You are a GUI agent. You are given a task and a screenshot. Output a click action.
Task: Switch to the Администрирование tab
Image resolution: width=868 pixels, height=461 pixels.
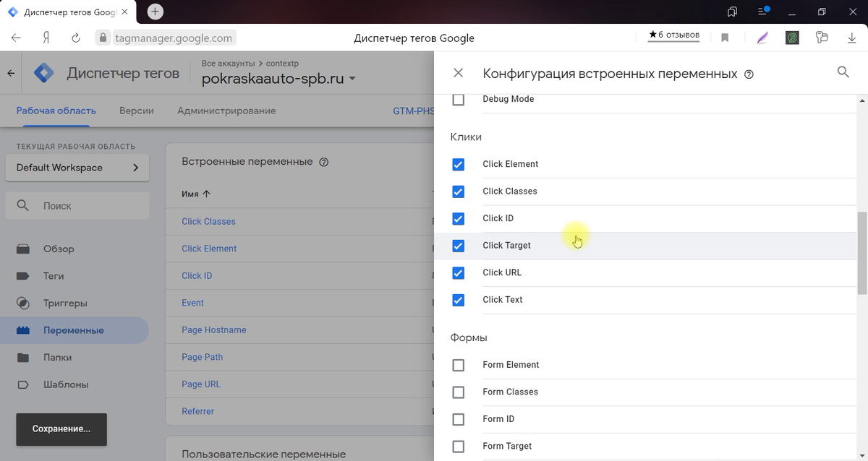point(226,111)
